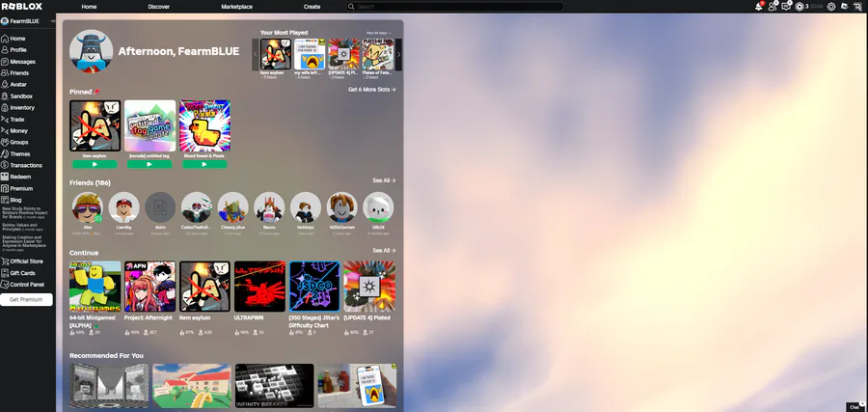Viewport: 868px width, 412px height.
Task: Show next Most Played games with right arrow
Action: [398, 54]
